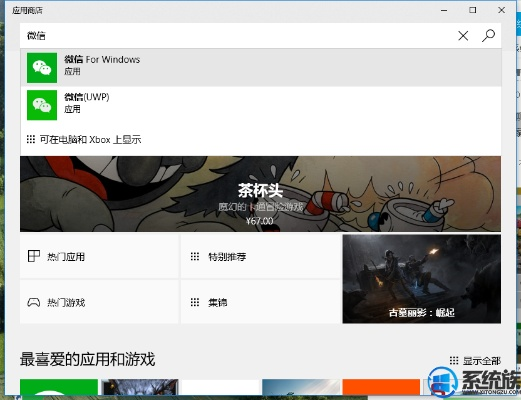Image resolution: width=521 pixels, height=400 pixels.
Task: Open the 特别推荐 category
Action: tap(260, 257)
